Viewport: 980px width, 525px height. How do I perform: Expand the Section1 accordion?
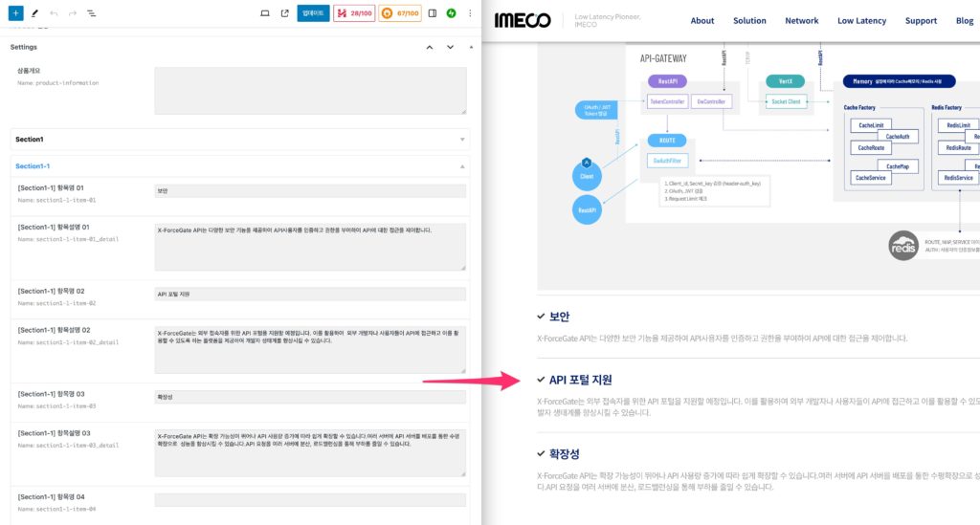pos(240,140)
